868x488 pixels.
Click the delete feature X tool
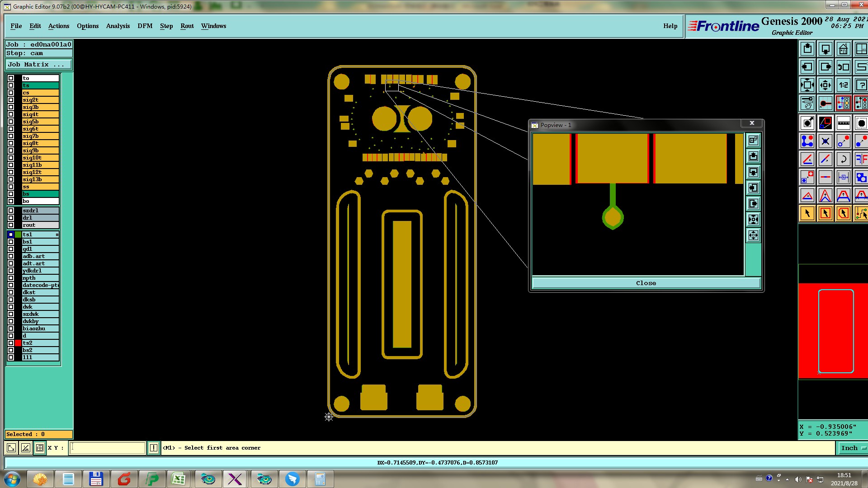[825, 141]
